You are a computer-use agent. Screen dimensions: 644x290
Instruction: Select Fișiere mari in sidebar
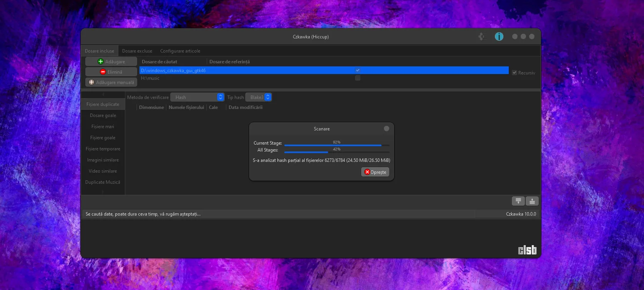click(x=103, y=127)
